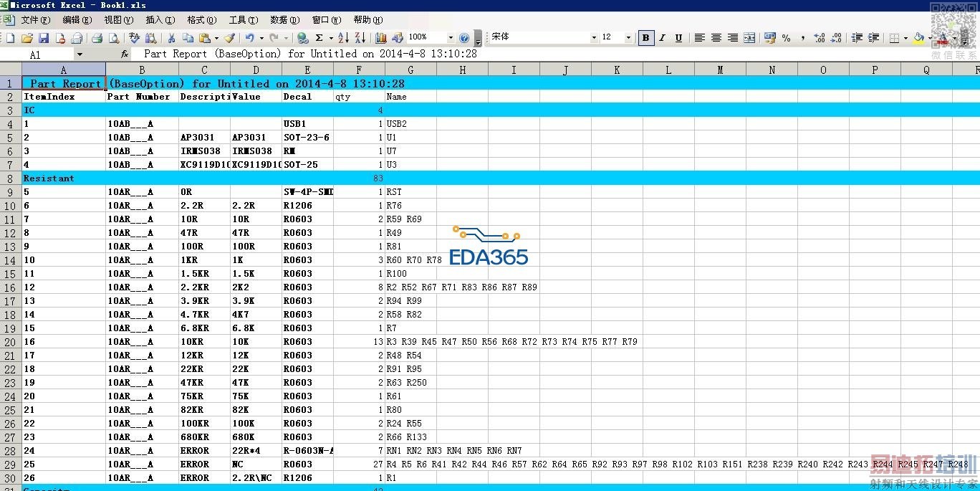Select the cell containing AP3031 in column C
980x491 pixels.
point(204,138)
